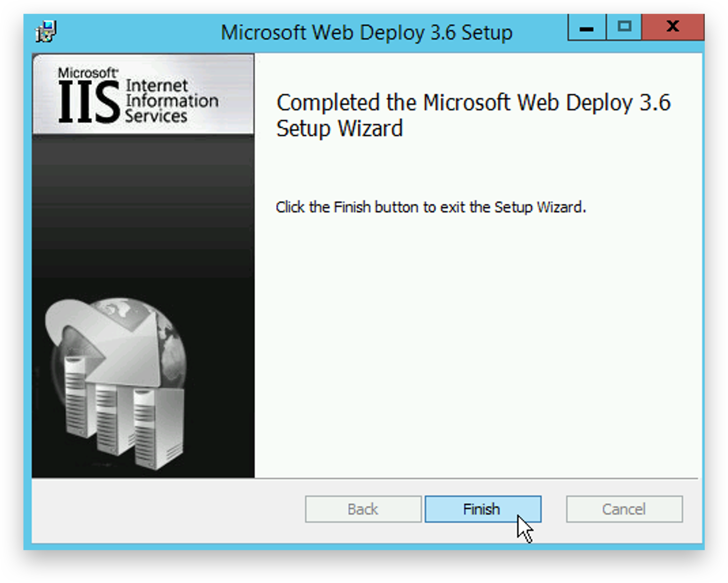
Task: Click the 'Microsoft Web Deploy 3.6 Setup' title
Action: (x=366, y=33)
